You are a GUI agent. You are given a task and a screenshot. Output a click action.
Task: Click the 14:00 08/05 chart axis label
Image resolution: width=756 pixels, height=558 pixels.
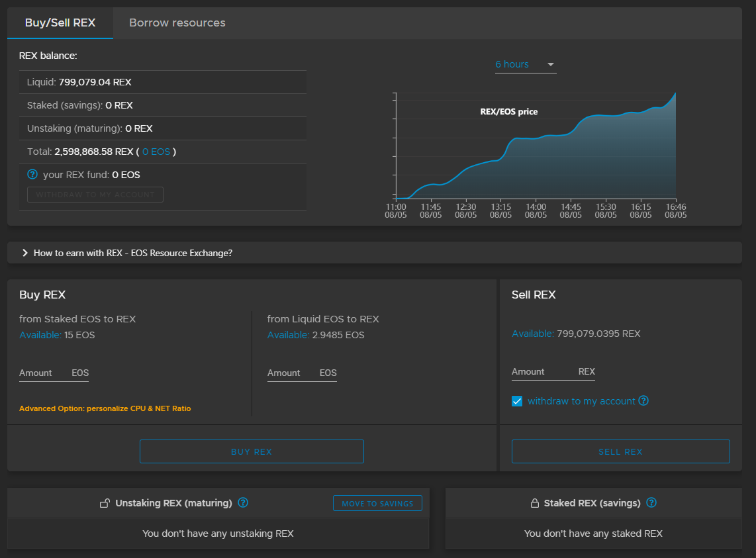[536, 210]
